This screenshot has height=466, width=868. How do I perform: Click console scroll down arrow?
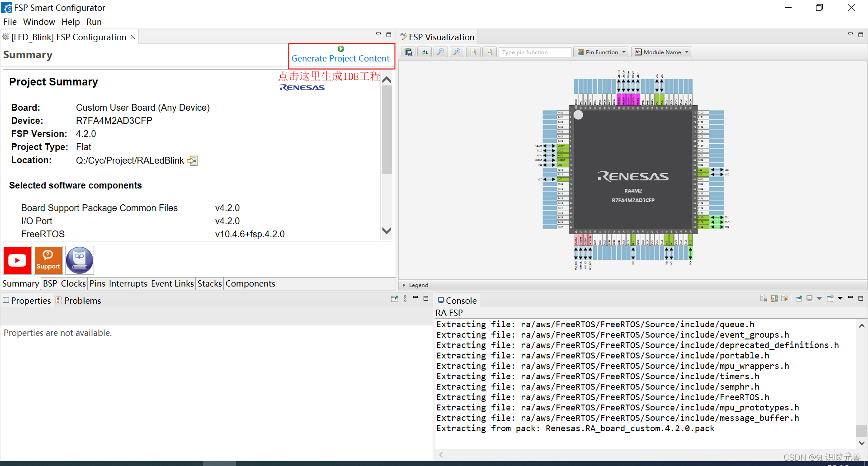[x=862, y=443]
